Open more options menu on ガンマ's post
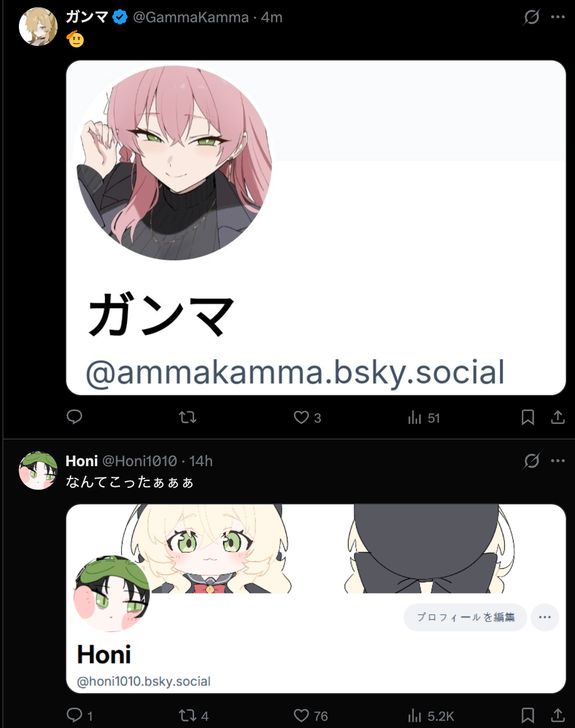 [x=558, y=17]
